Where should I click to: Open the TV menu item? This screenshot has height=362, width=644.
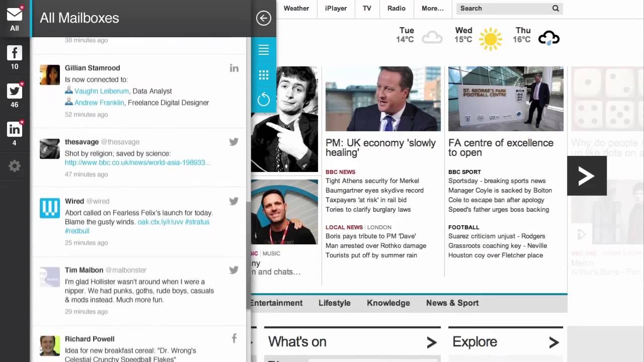367,8
